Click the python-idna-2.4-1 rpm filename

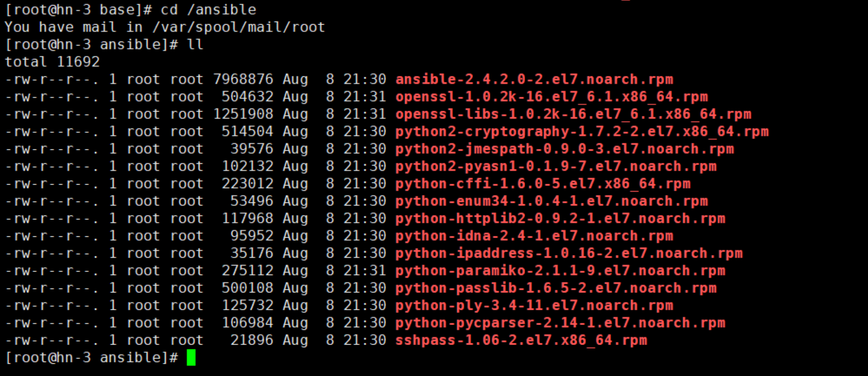click(534, 236)
